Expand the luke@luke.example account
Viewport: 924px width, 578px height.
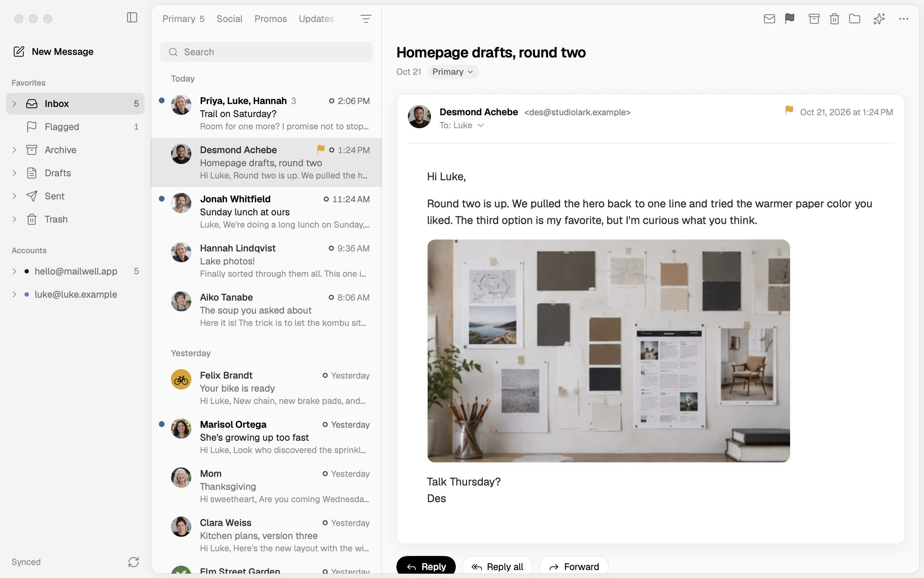click(14, 294)
